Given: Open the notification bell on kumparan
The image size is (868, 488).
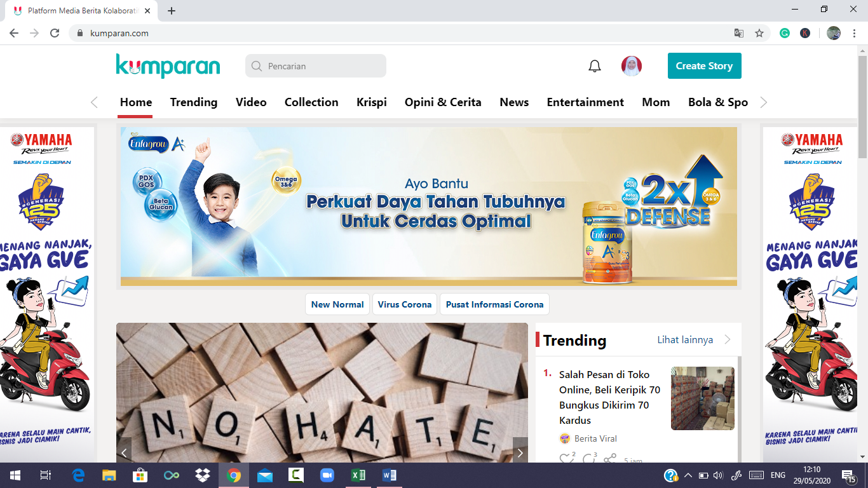Looking at the screenshot, I should (x=595, y=66).
